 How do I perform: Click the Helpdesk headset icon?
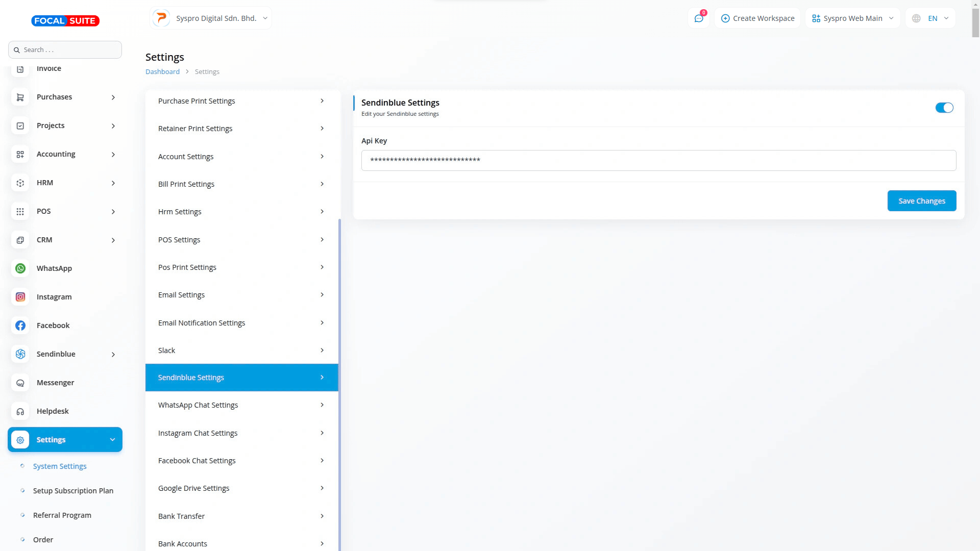coord(20,411)
